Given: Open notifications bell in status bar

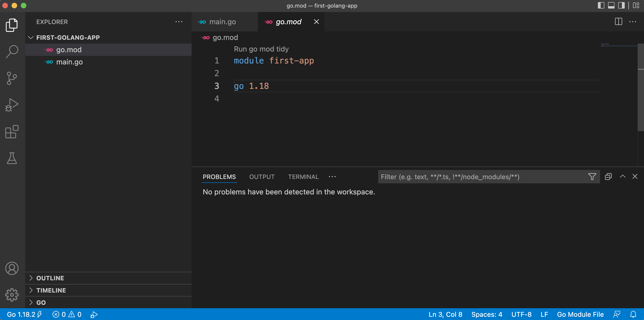Looking at the screenshot, I should click(x=633, y=314).
